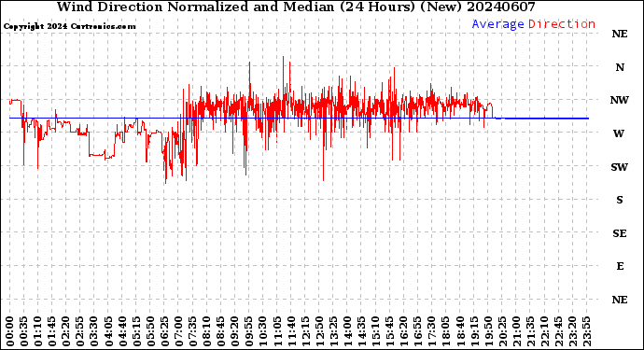The image size is (644, 350).
Task: Click the Copyright 2024 Cartronics.com text
Action: (69, 27)
